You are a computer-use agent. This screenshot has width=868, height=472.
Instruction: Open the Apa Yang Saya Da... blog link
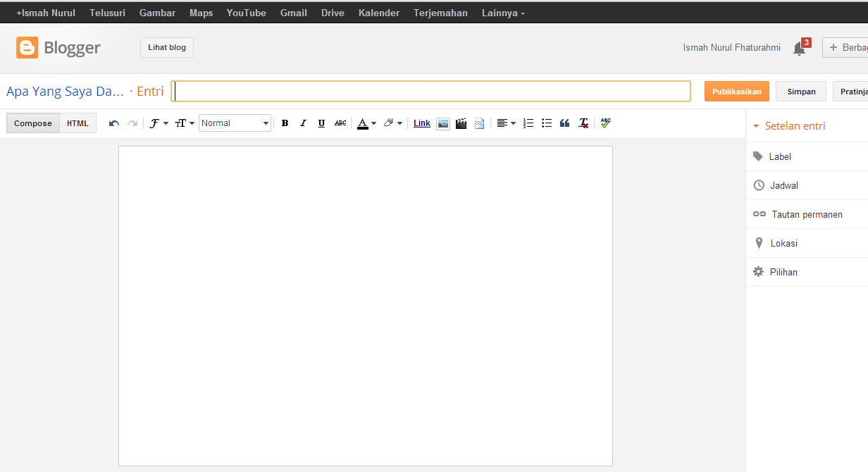coord(65,92)
